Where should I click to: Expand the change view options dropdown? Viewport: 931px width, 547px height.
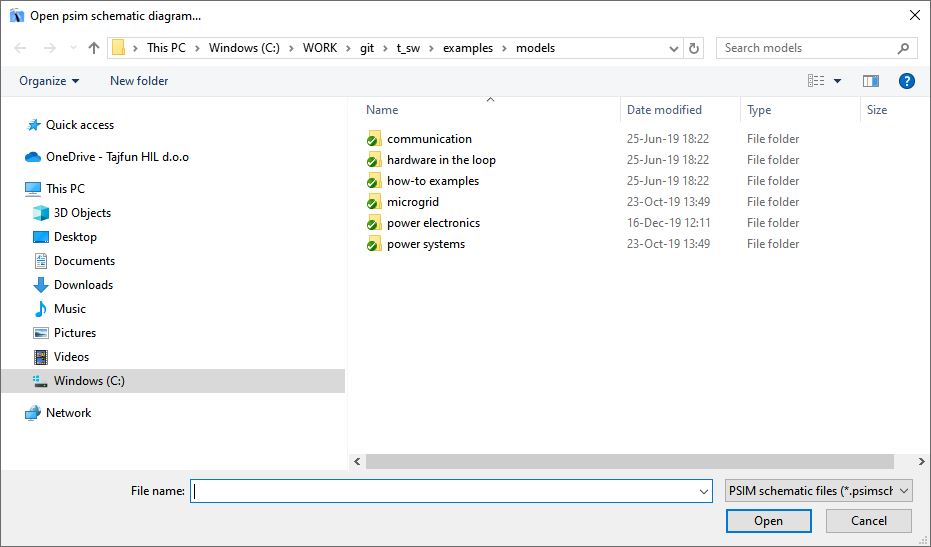click(x=837, y=81)
